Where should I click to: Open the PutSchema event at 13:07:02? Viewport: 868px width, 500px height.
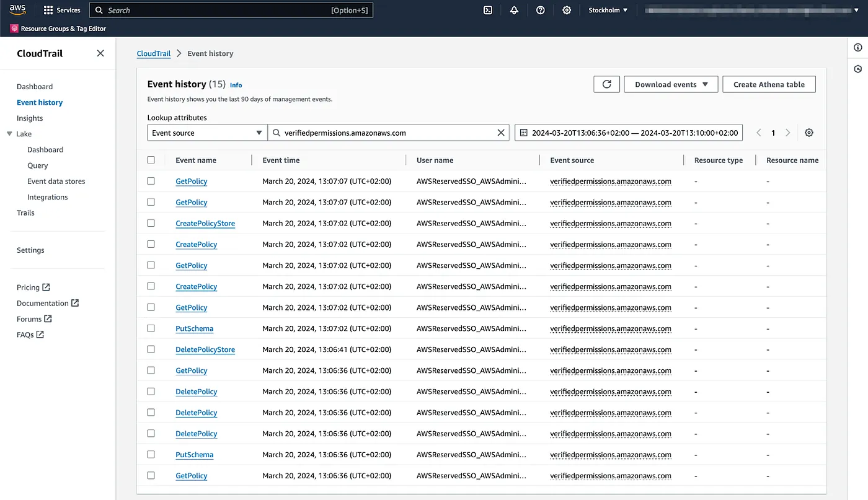194,328
